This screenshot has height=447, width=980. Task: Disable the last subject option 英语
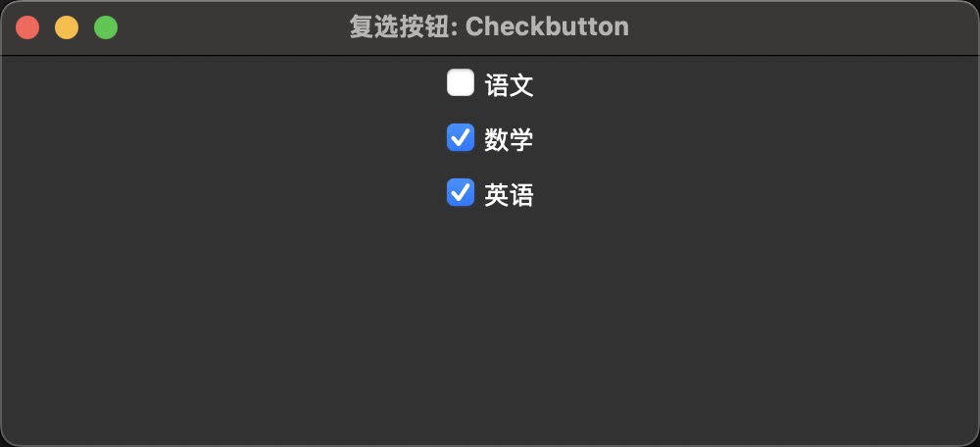(461, 193)
